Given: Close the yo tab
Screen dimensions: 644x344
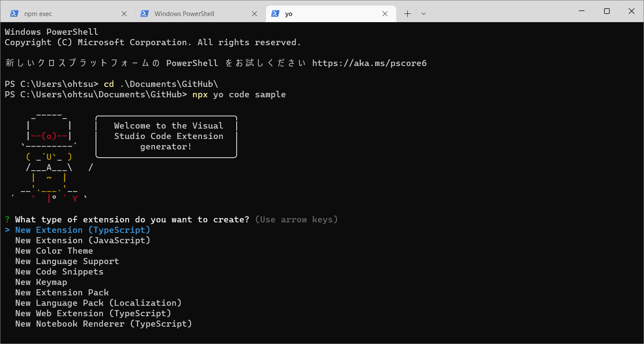Looking at the screenshot, I should [385, 13].
